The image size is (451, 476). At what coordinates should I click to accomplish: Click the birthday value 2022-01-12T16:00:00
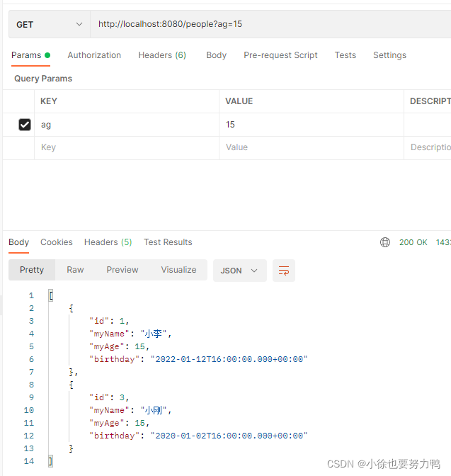[x=229, y=359]
